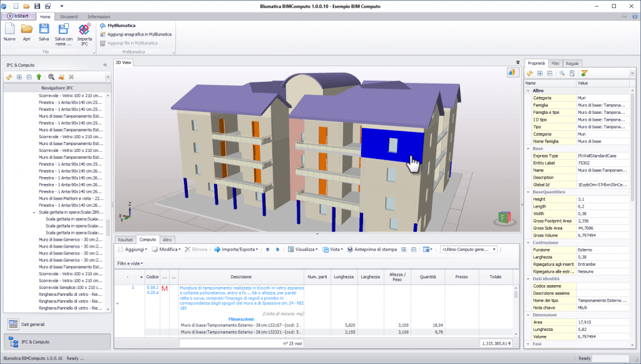Click the Funzione property value Esterno
The width and height of the screenshot is (641, 364).
point(603,250)
